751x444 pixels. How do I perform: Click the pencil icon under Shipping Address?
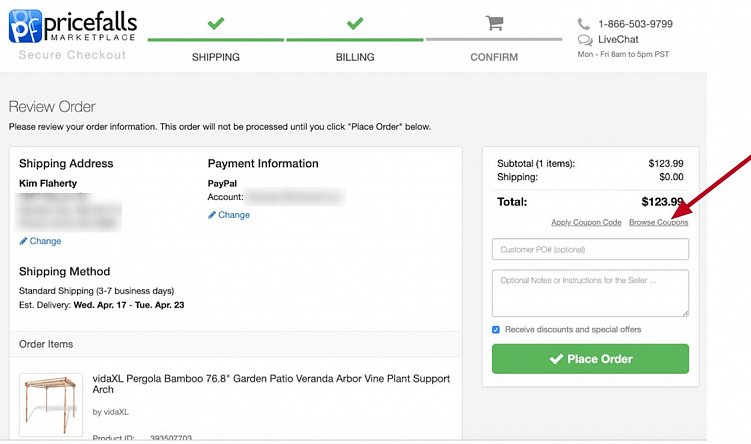(23, 241)
